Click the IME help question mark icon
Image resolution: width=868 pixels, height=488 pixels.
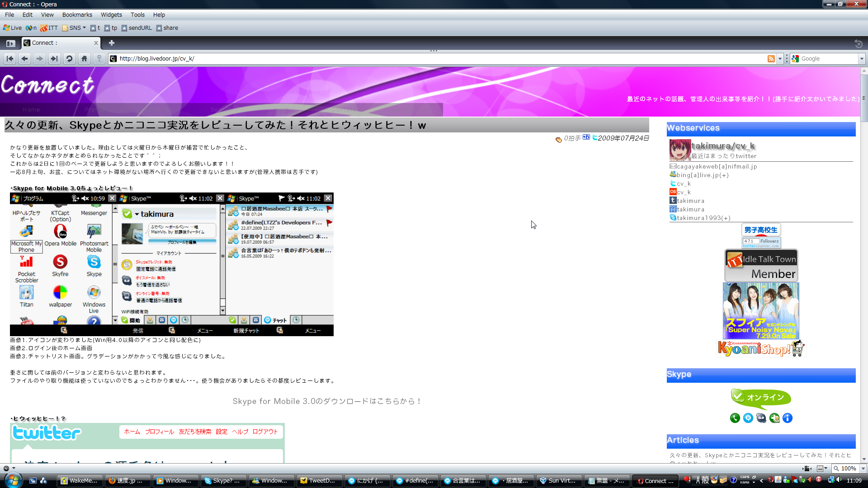(733, 480)
